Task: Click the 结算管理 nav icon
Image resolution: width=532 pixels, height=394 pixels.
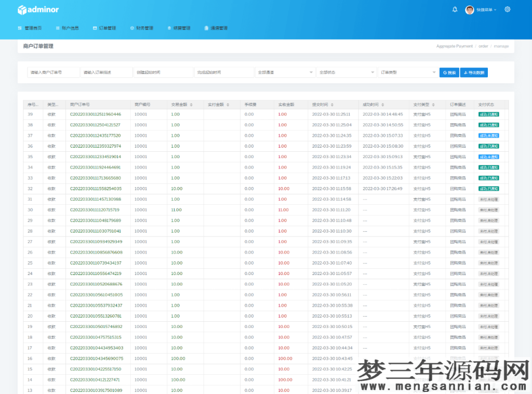Action: click(170, 28)
